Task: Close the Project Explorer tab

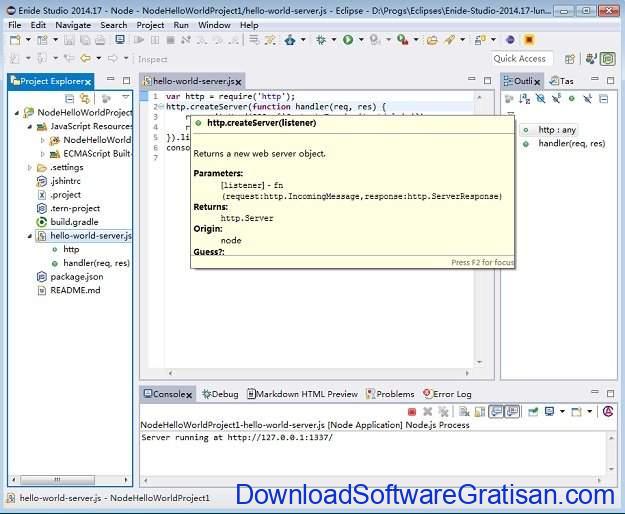Action: click(88, 82)
